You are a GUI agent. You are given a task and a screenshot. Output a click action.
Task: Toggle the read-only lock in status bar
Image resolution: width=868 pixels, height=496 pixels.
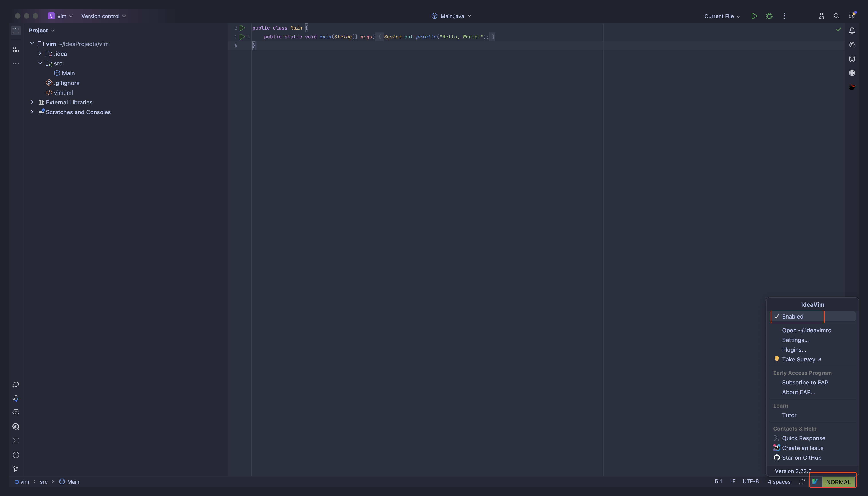[x=802, y=481]
